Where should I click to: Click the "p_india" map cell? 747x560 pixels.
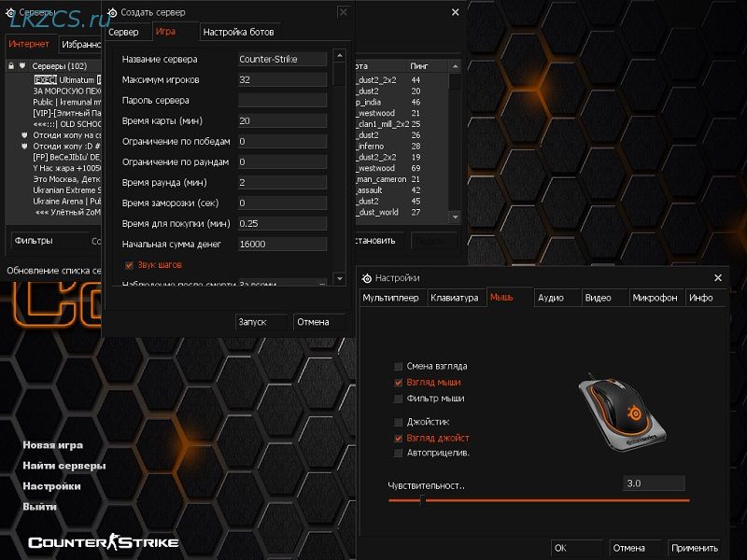point(369,102)
